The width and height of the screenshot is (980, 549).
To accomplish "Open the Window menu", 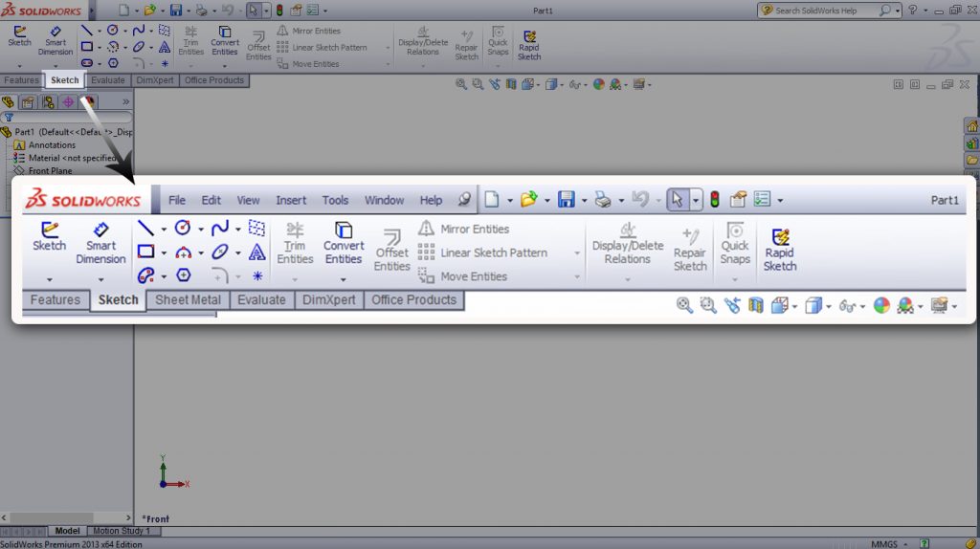I will tap(384, 200).
